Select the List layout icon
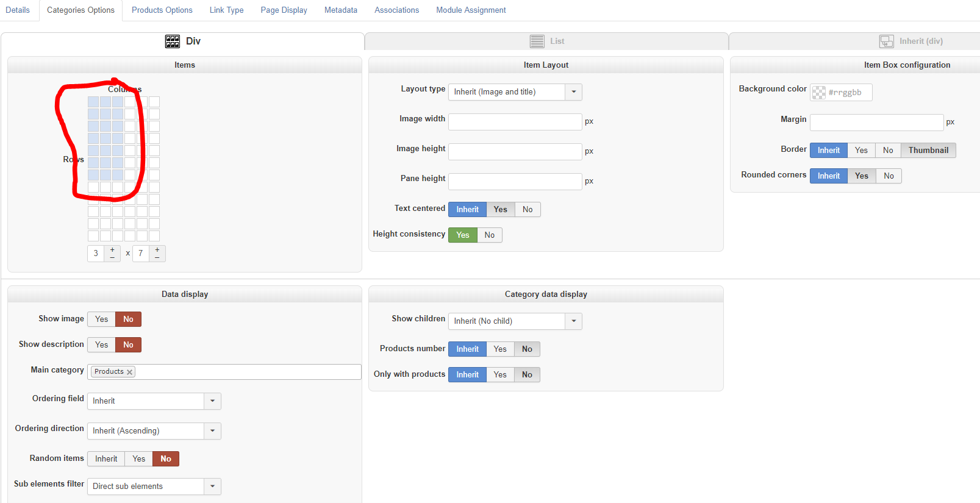 537,41
